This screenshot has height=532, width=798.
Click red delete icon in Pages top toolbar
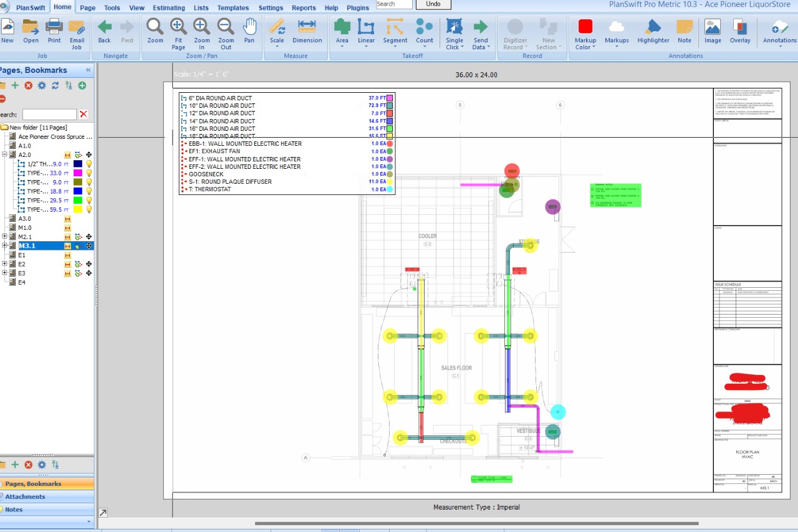(x=28, y=85)
